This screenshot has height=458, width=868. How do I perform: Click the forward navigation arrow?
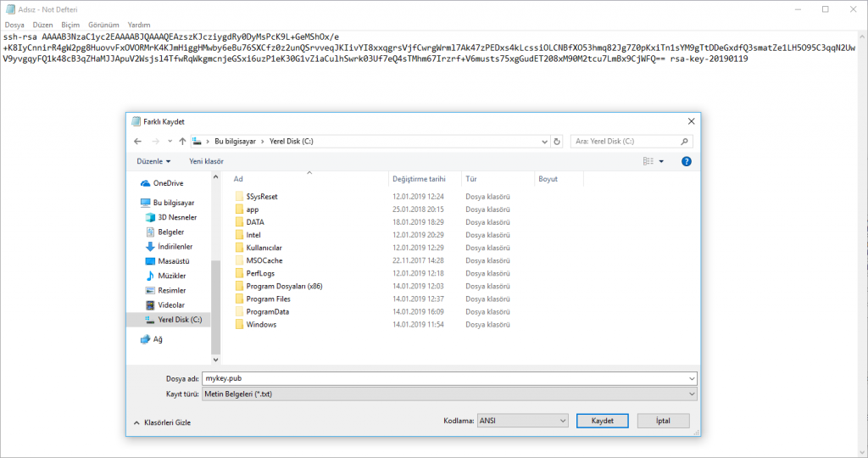(156, 142)
